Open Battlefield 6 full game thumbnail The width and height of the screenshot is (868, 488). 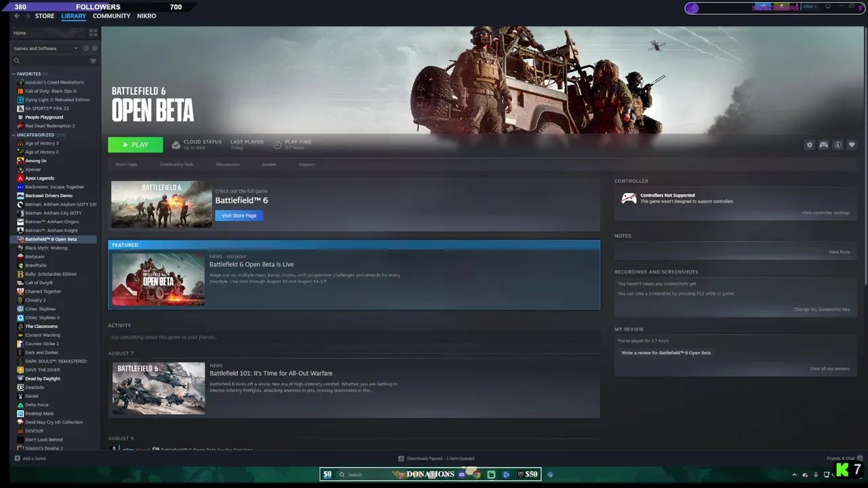[161, 204]
